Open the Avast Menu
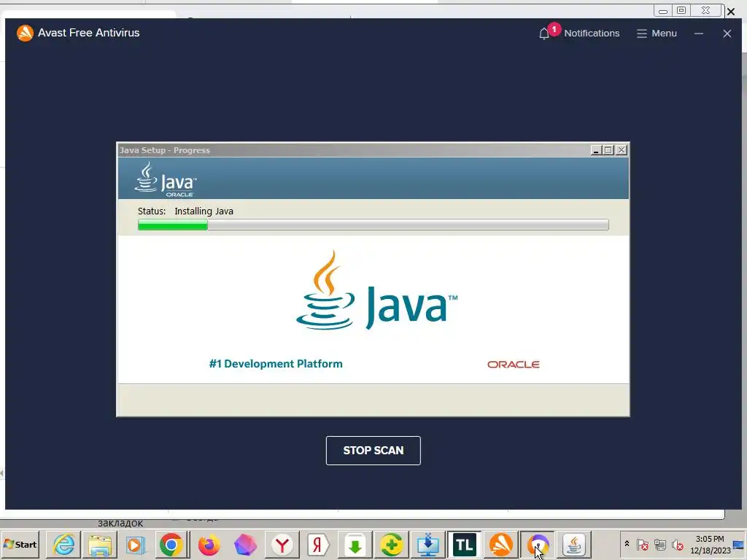 click(x=657, y=34)
